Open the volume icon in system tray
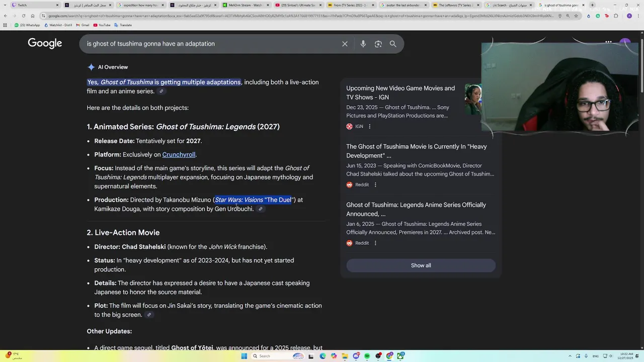This screenshot has width=644, height=362. click(x=611, y=356)
